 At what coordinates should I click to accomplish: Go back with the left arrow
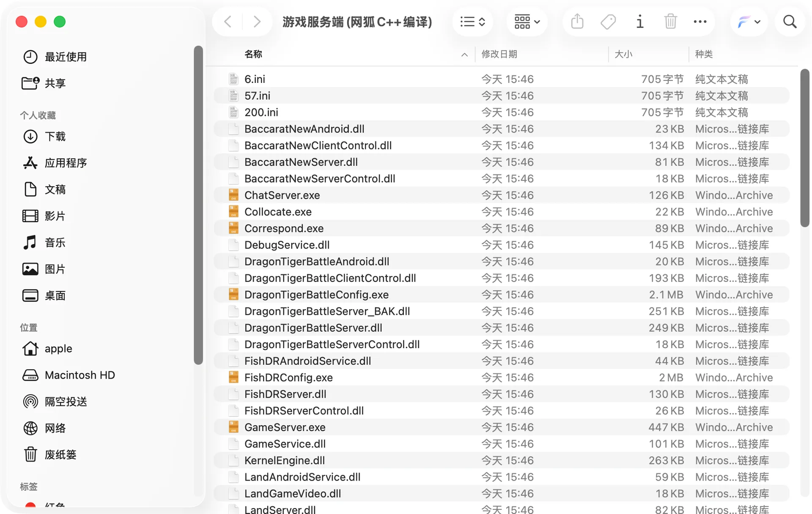[x=228, y=22]
